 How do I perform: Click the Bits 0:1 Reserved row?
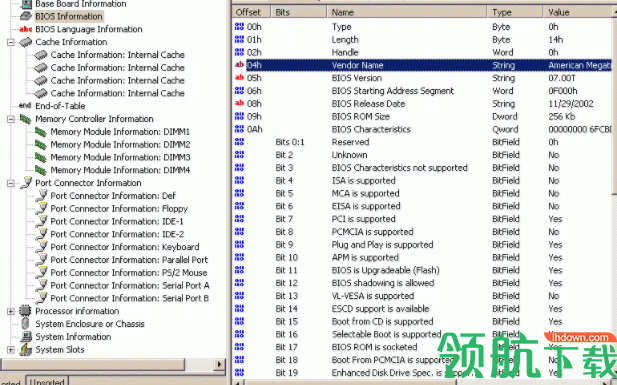(x=424, y=142)
